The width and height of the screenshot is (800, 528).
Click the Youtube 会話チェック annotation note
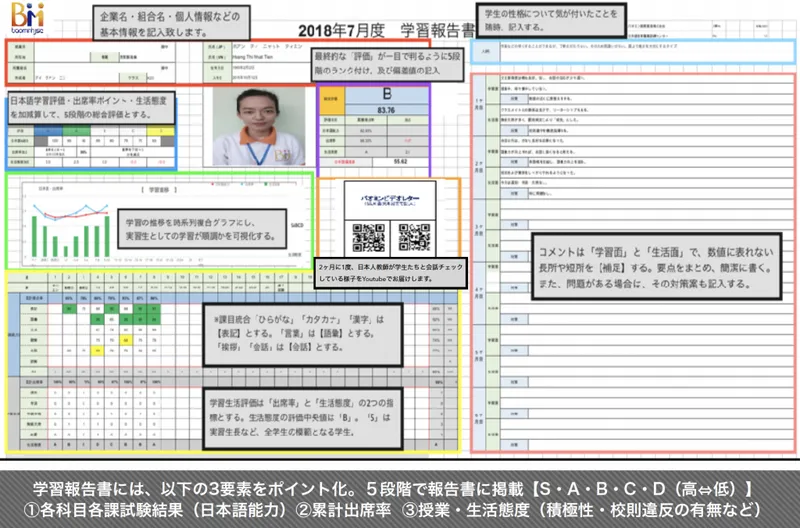click(x=390, y=272)
